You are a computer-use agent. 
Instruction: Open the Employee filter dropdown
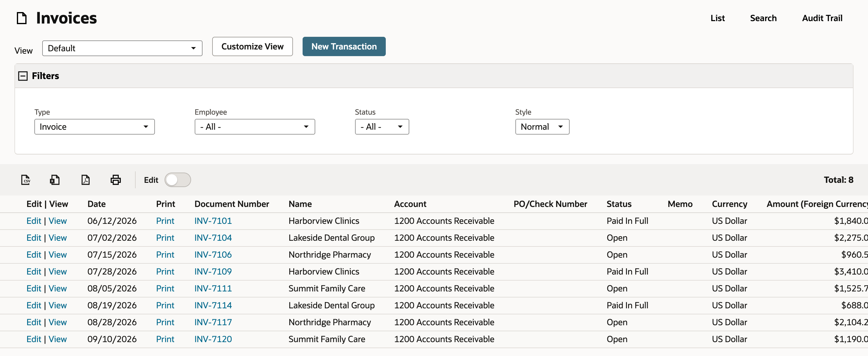(x=255, y=127)
